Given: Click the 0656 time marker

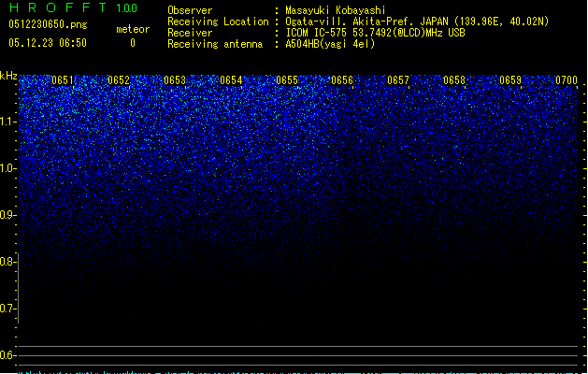Looking at the screenshot, I should coord(342,80).
